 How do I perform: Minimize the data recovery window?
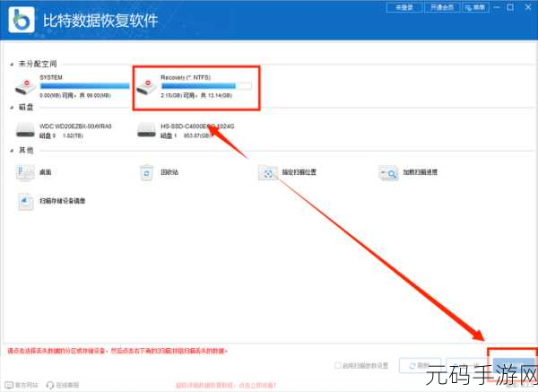point(497,7)
